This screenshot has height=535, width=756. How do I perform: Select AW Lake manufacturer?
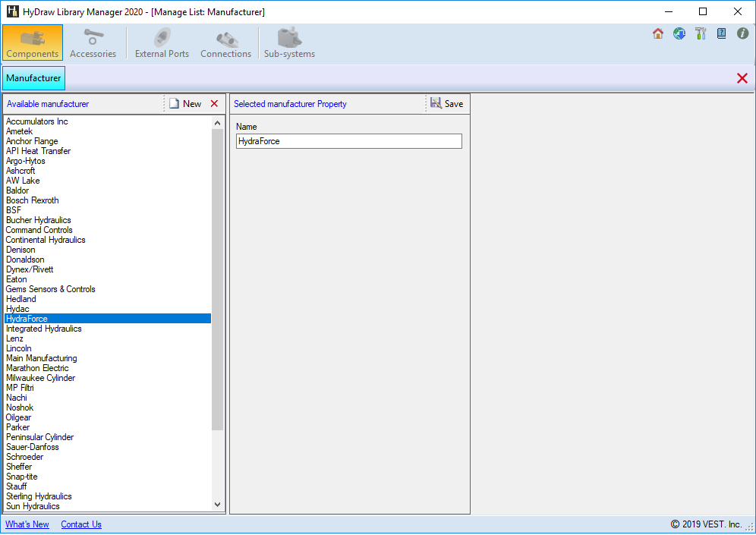[x=108, y=181]
